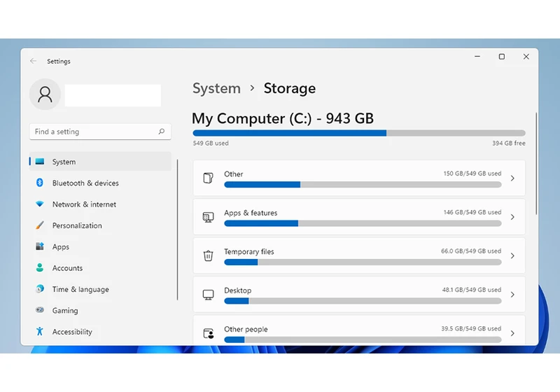Click the Other storage label
The width and height of the screenshot is (560, 392).
[x=234, y=174]
